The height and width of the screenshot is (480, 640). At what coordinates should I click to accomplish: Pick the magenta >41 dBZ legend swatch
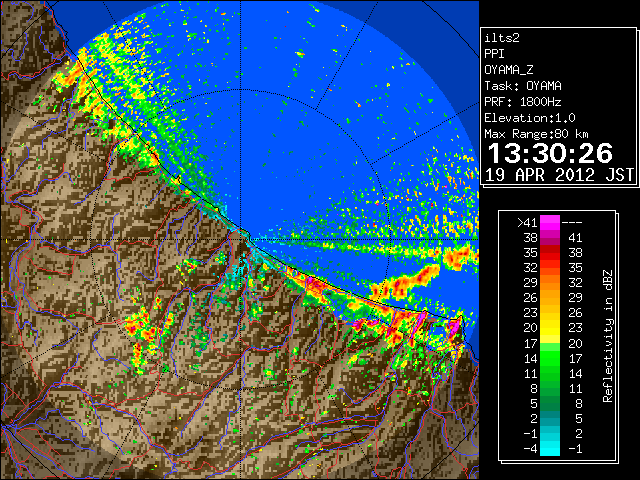tap(550, 222)
